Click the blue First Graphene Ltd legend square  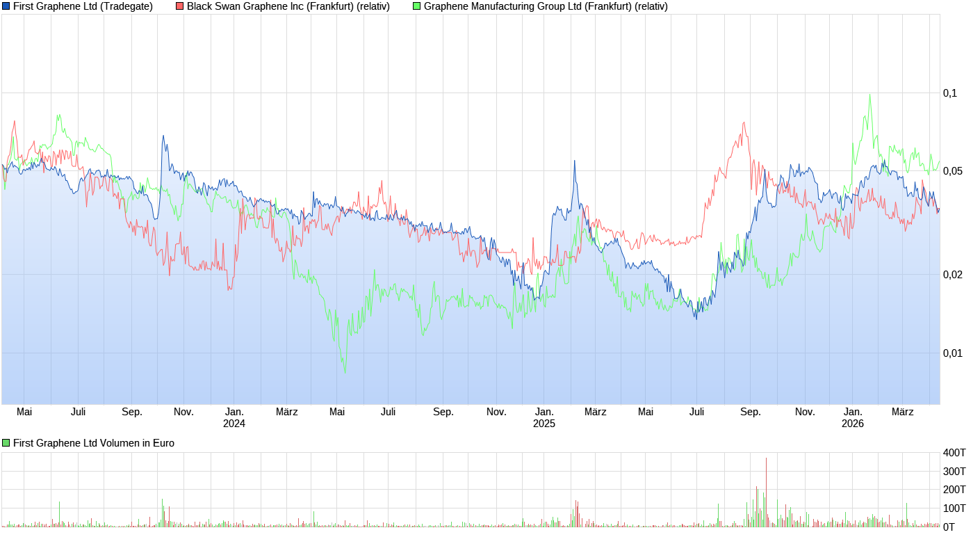click(x=6, y=7)
